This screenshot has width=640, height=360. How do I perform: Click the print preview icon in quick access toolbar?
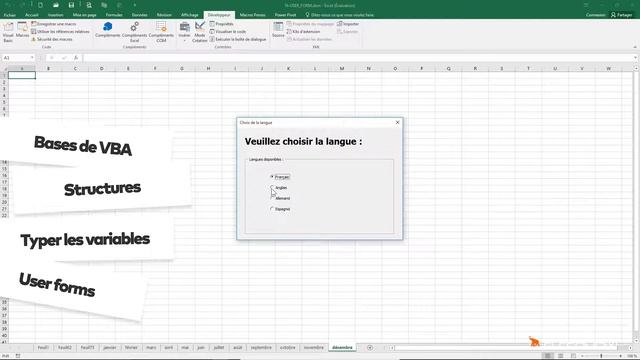[89, 5]
